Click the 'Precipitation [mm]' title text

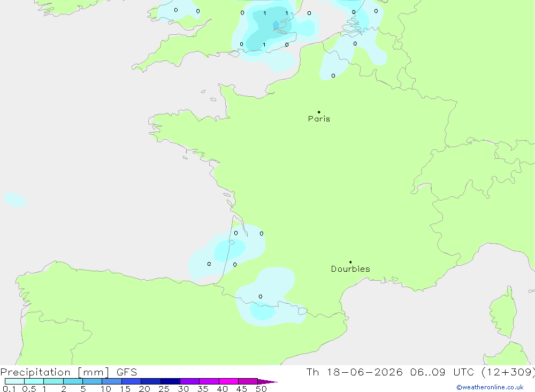(55, 372)
